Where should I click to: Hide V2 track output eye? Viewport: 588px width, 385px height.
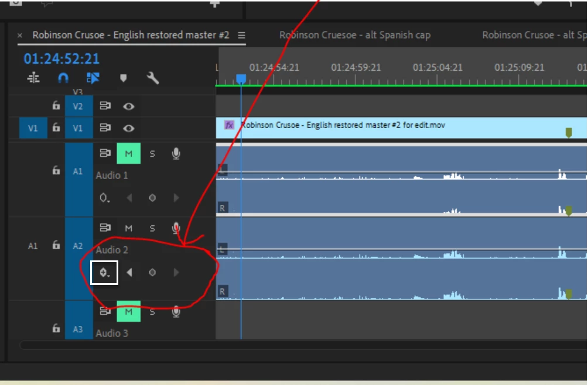(129, 106)
